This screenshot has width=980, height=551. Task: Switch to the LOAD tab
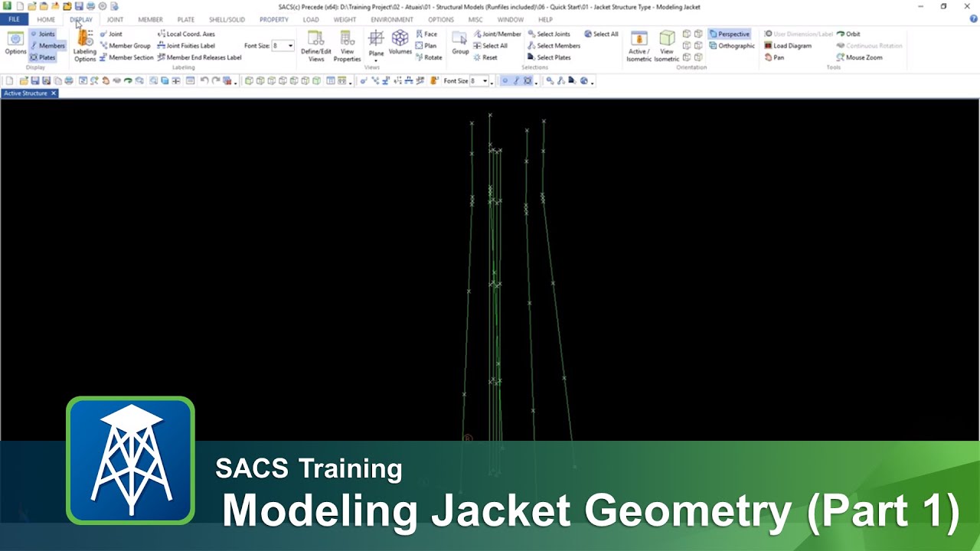pos(311,19)
